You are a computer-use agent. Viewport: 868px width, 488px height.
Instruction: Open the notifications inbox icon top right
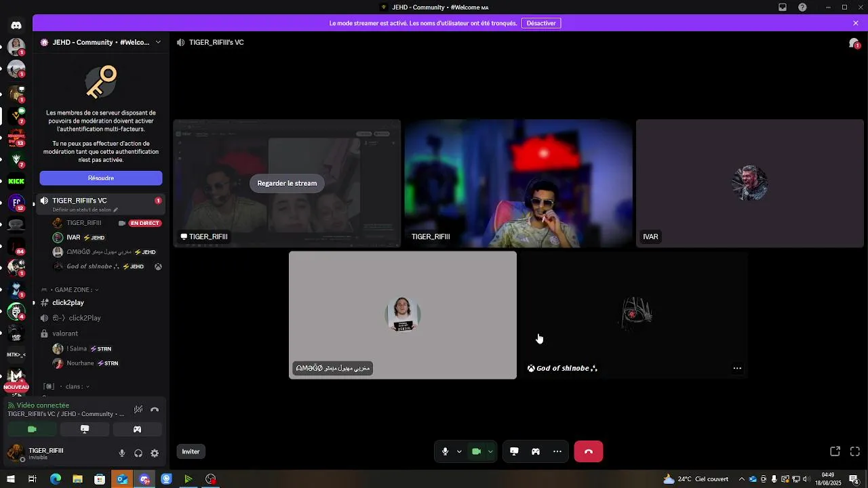click(854, 43)
